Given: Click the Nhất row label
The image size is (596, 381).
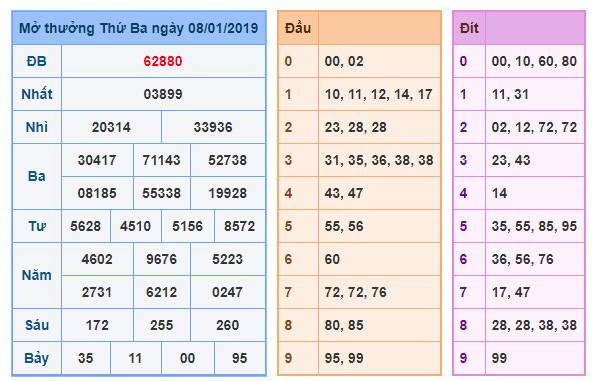Looking at the screenshot, I should coord(36,94).
